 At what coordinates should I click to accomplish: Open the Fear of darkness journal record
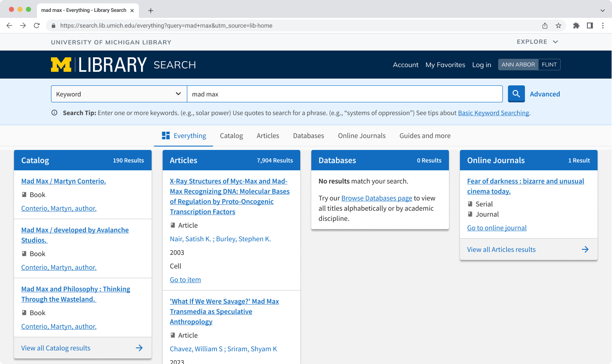pos(526,186)
